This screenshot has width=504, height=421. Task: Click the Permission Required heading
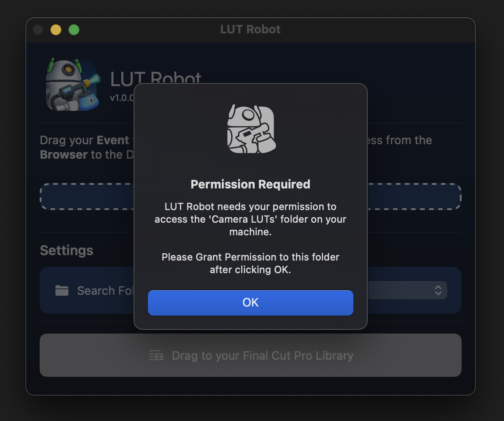pos(250,184)
